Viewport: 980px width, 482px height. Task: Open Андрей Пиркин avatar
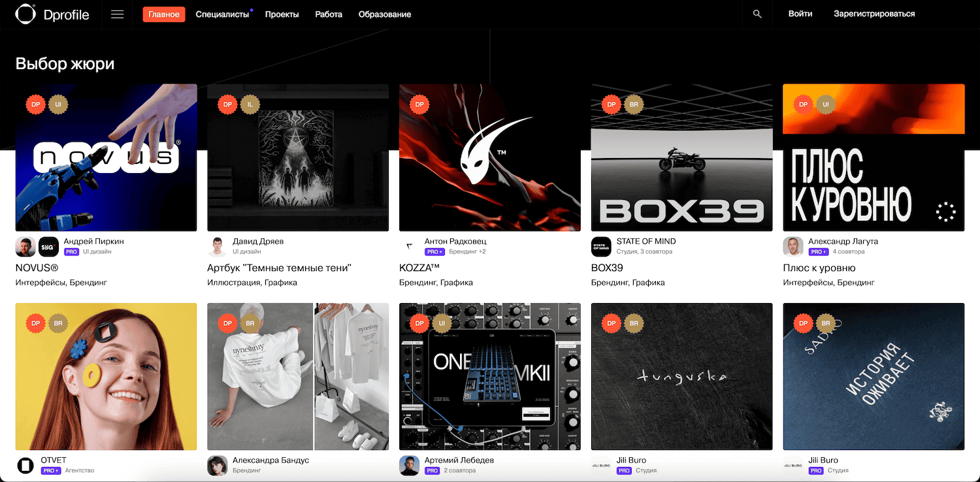pos(25,246)
